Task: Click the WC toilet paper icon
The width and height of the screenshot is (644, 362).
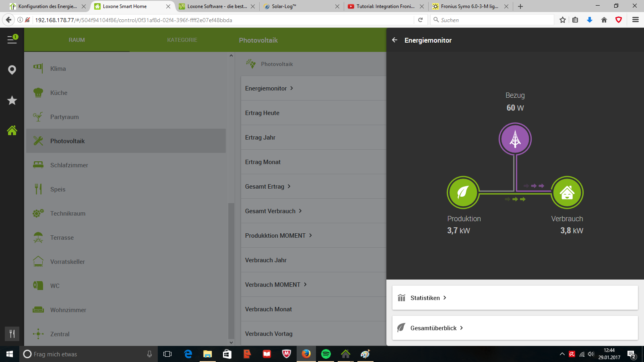Action: (x=38, y=286)
